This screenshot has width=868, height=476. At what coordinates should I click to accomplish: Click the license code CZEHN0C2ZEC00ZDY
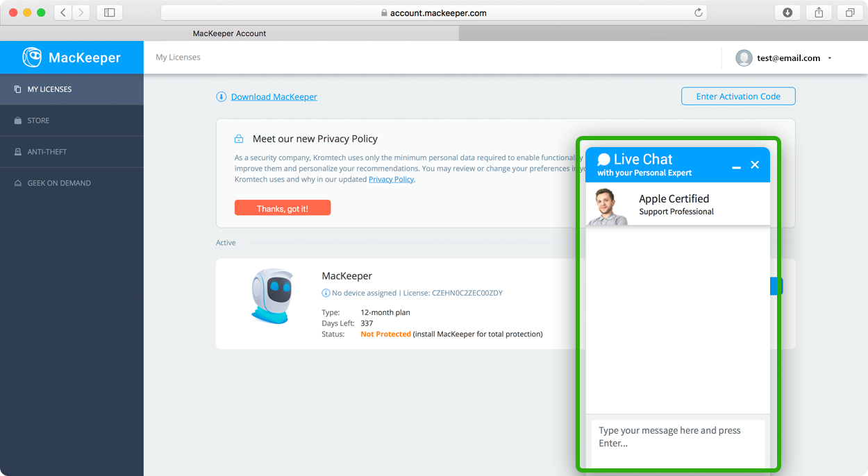tap(467, 293)
